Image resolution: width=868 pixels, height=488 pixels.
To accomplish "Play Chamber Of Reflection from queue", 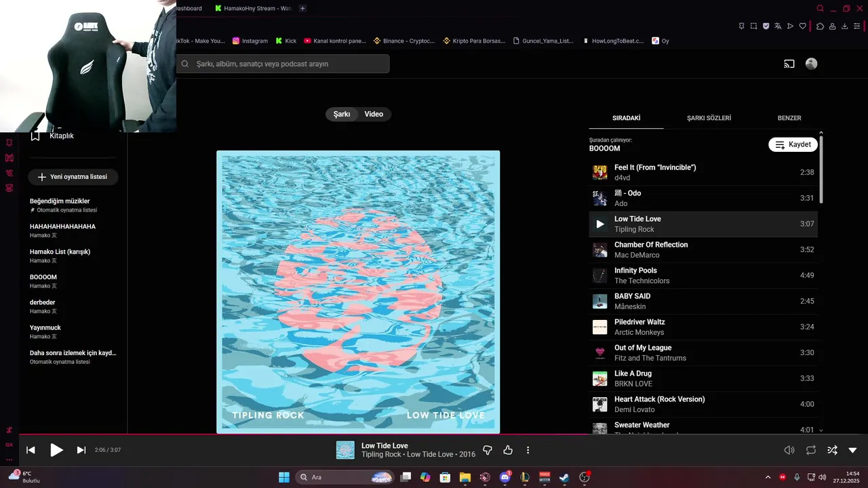I will pos(703,249).
